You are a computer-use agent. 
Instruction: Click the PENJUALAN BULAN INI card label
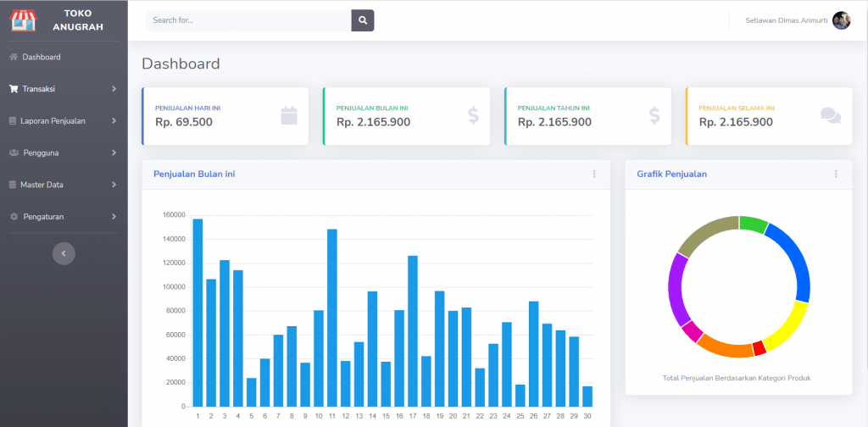tap(372, 108)
